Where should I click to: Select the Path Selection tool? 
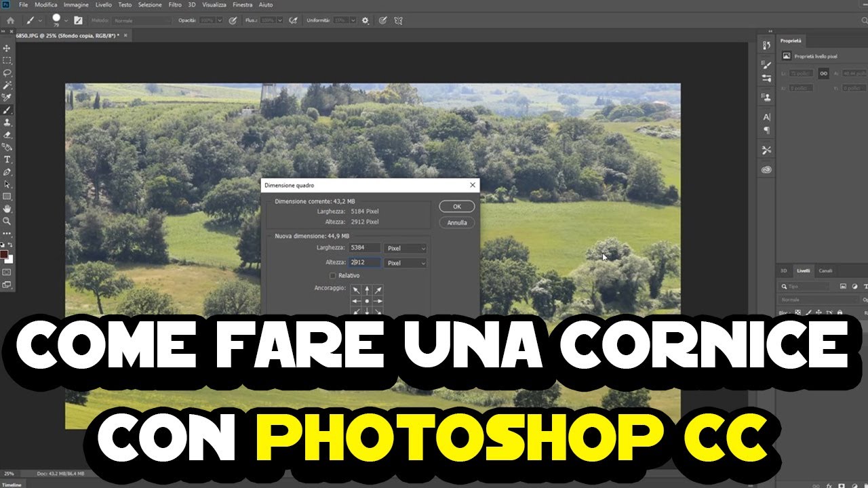[7, 184]
